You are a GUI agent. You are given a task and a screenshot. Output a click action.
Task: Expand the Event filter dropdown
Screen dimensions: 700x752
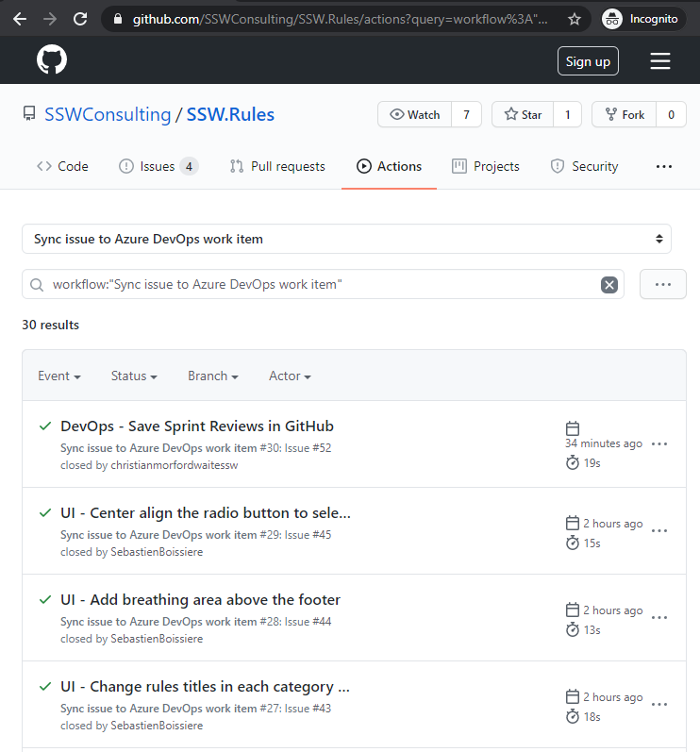(x=58, y=376)
